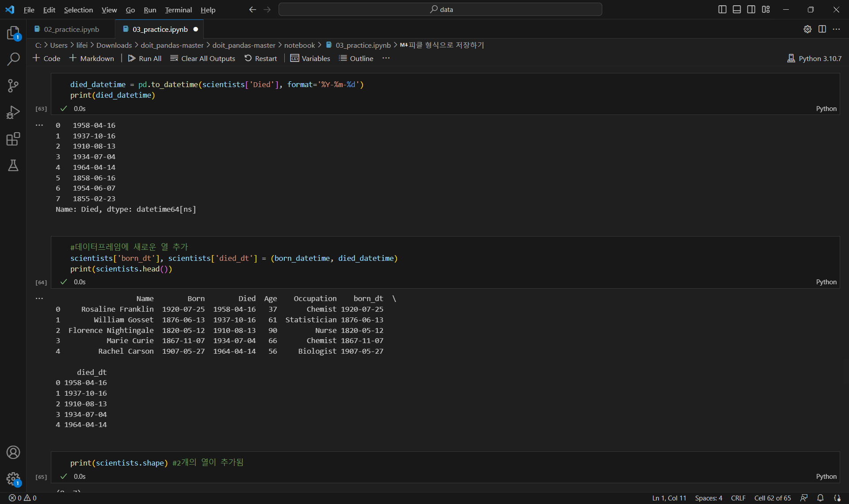Open the Terminal menu
The width and height of the screenshot is (849, 504).
click(178, 10)
